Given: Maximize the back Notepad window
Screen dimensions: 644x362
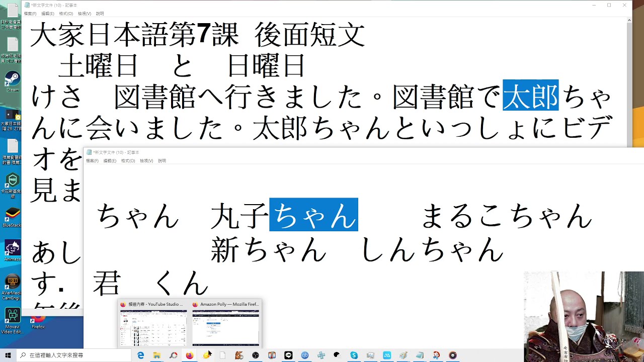Looking at the screenshot, I should click(609, 5).
